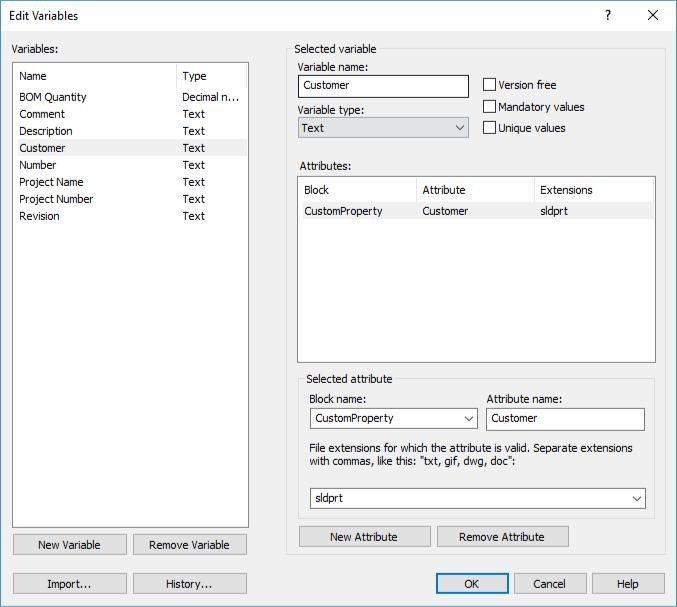Click the Block column header in Attributes
677x607 pixels.
pyautogui.click(x=357, y=190)
